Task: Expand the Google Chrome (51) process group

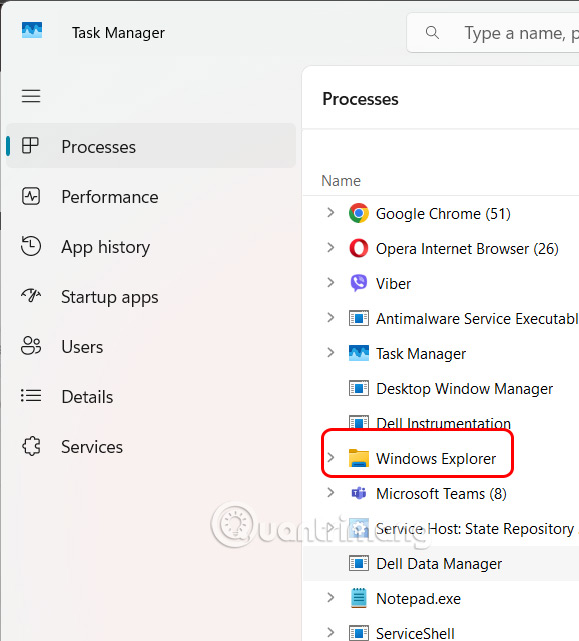Action: coord(331,213)
